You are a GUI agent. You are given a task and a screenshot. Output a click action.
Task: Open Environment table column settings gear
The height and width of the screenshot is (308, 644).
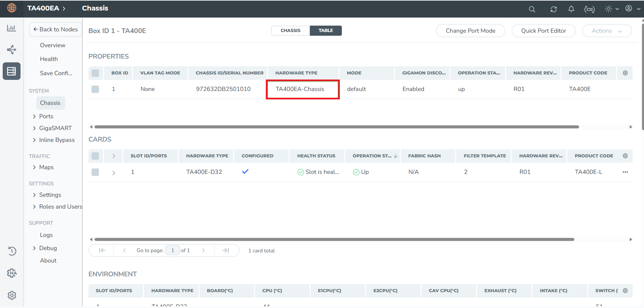[x=625, y=290]
